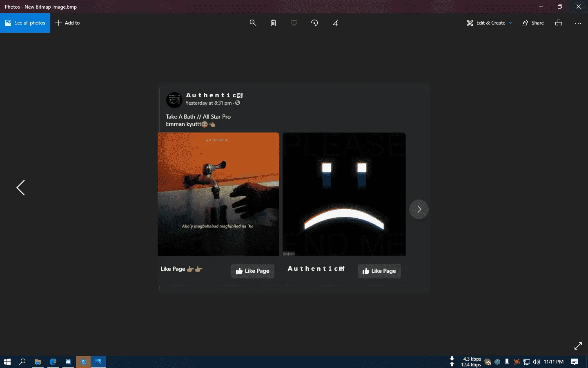This screenshot has height=368, width=588.
Task: Print the photo using the printer icon
Action: pos(559,23)
